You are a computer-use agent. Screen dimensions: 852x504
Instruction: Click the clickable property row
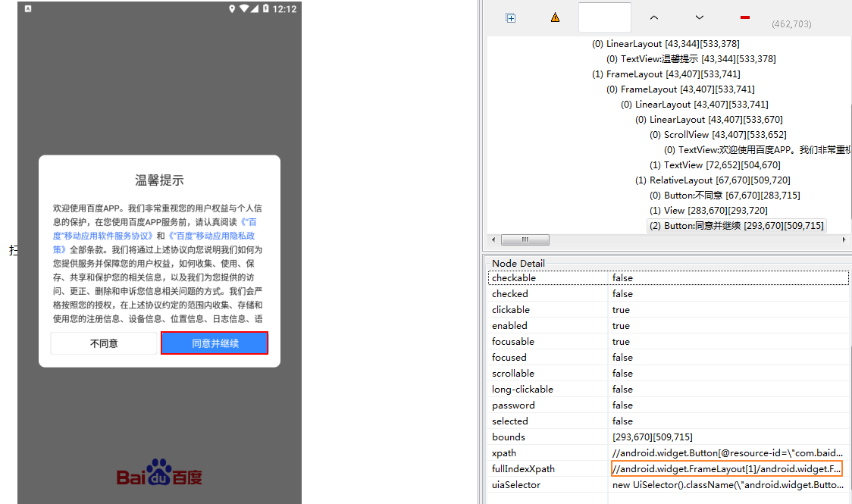coord(669,309)
